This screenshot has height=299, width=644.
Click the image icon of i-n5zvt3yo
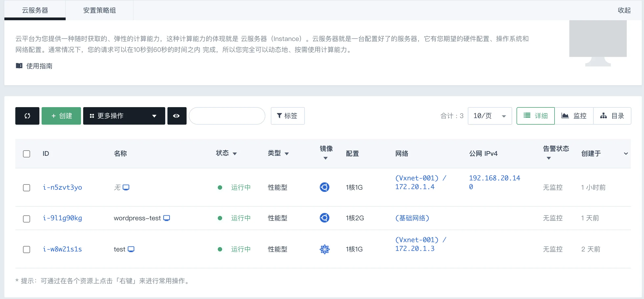(324, 187)
